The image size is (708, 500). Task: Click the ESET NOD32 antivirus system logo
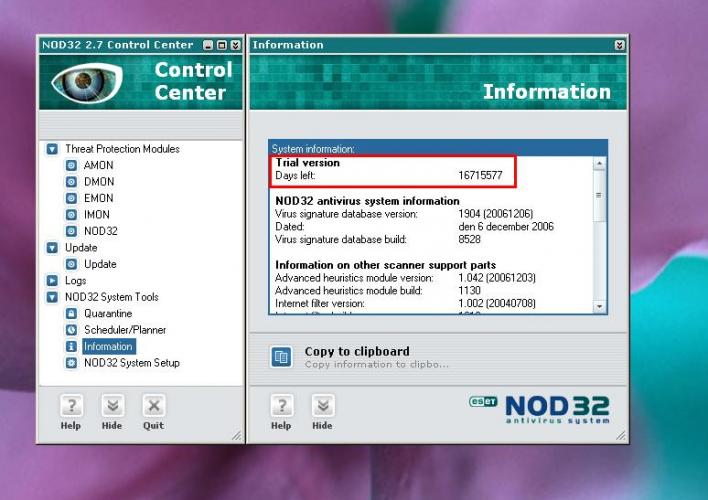coord(540,409)
